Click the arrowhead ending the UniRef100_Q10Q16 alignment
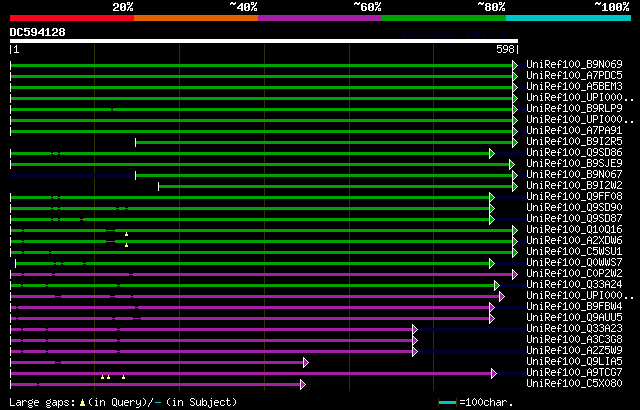640x410 pixels. tap(515, 230)
